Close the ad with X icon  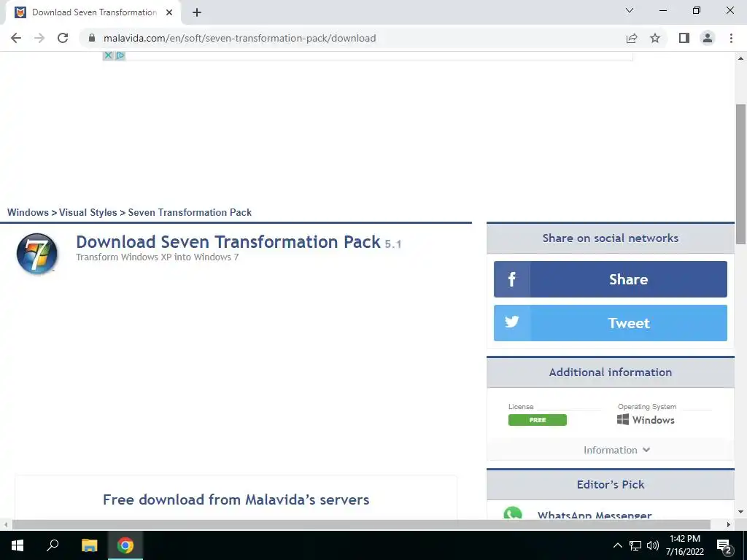pos(108,55)
